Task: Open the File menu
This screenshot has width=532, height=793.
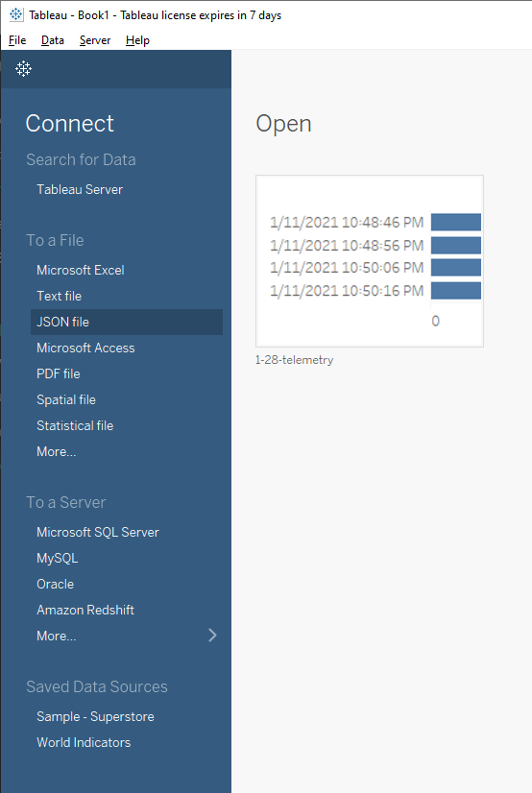Action: pos(17,40)
